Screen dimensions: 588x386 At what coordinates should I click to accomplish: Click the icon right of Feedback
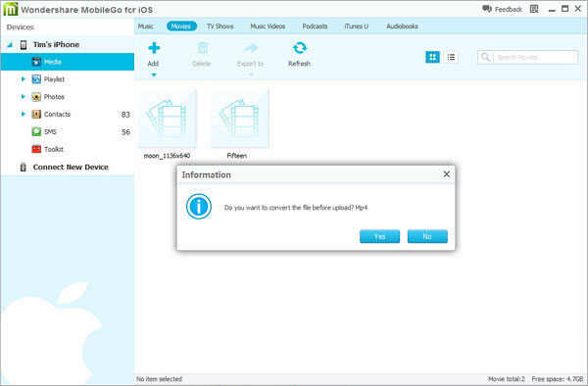534,10
